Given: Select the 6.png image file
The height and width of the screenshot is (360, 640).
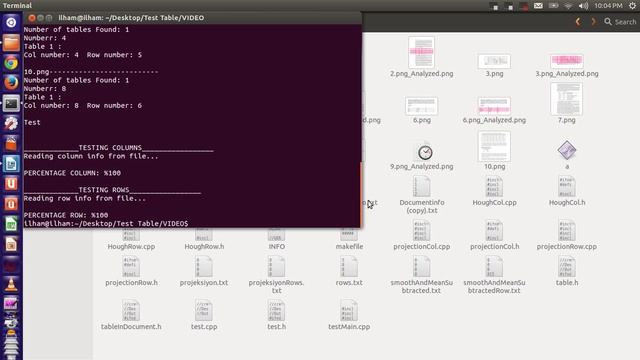Looking at the screenshot, I should point(422,110).
